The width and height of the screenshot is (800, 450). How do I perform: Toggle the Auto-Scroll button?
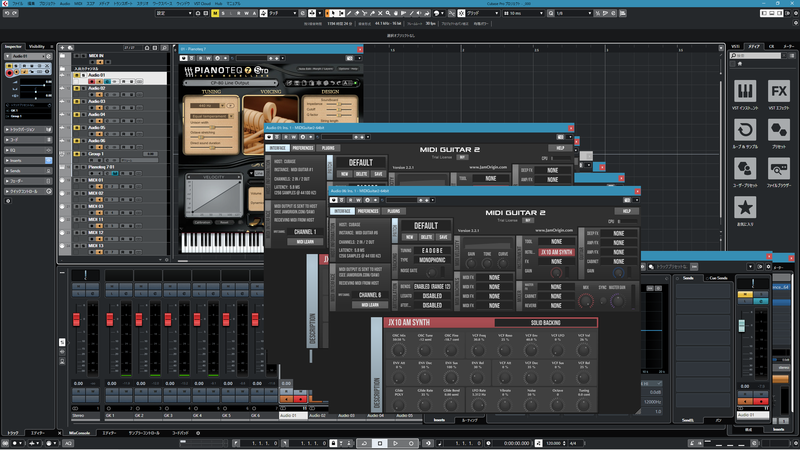pos(312,13)
